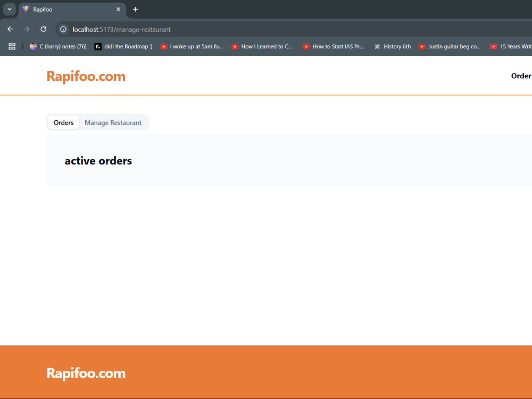Click the white Rapifoo.com footer logo
The image size is (532, 399).
tap(86, 373)
